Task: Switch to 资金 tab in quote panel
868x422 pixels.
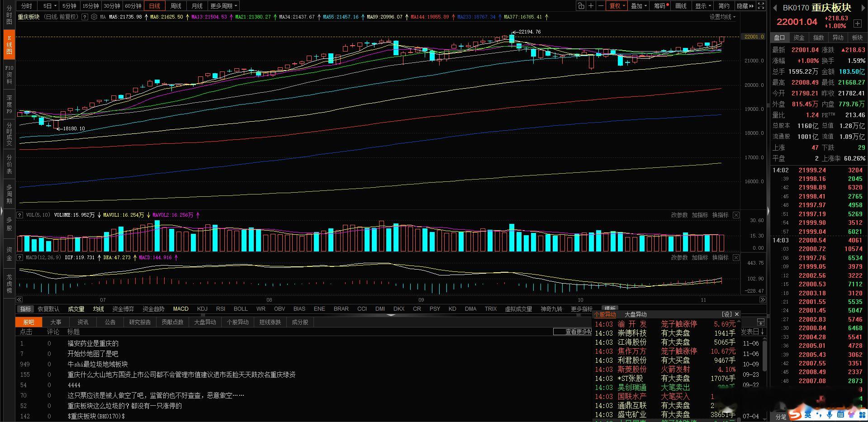Action: click(x=799, y=38)
